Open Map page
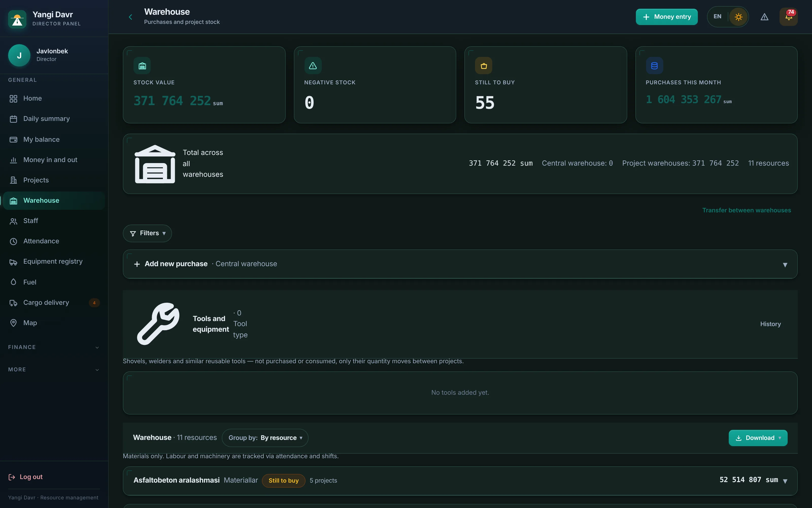 click(x=54, y=323)
